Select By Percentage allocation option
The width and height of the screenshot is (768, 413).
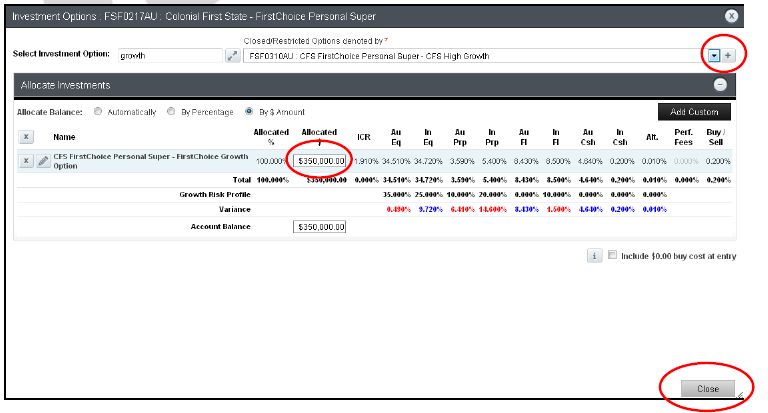click(171, 111)
